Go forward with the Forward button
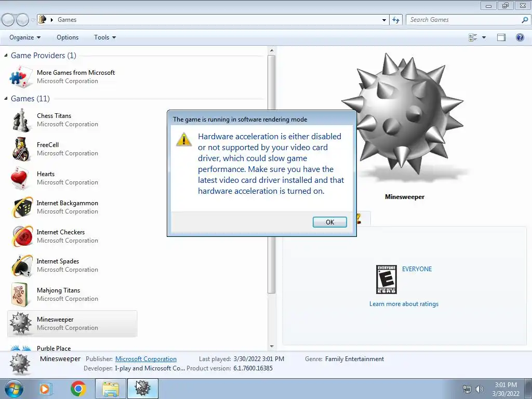532x399 pixels. (22, 20)
